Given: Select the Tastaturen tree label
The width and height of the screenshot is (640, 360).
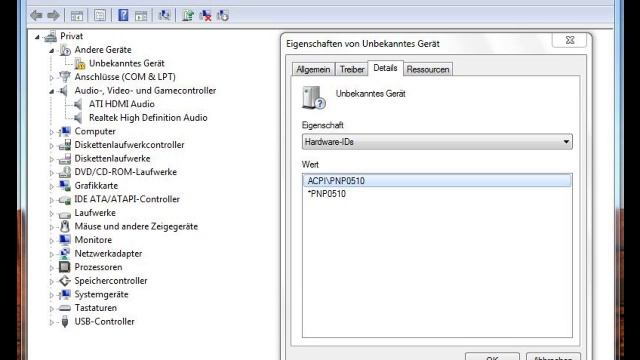Looking at the screenshot, I should tap(96, 308).
